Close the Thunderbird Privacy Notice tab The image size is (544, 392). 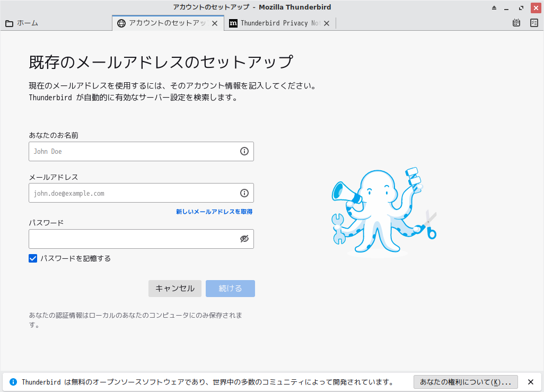click(327, 23)
